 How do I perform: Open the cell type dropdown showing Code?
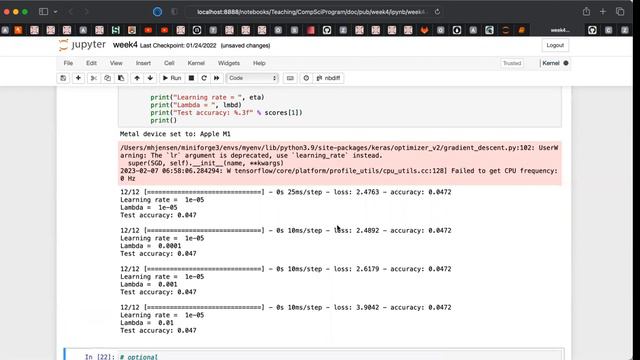point(252,78)
